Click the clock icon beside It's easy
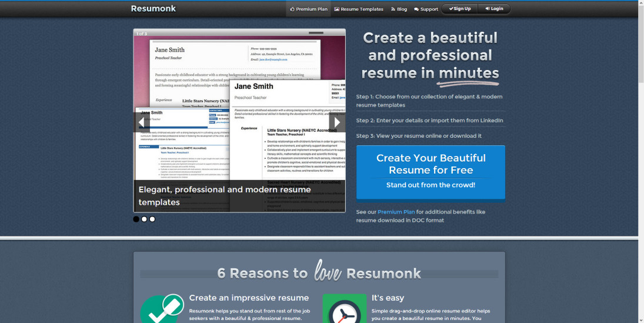644x323 pixels. (x=344, y=308)
